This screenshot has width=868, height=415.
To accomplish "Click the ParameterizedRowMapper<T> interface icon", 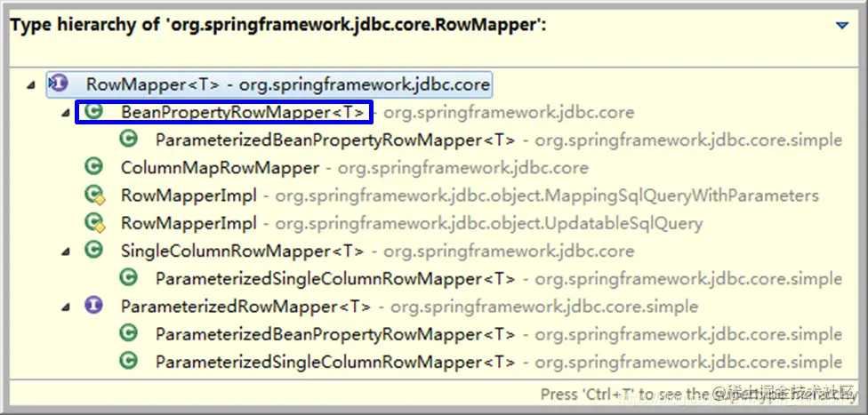I will coord(93,306).
